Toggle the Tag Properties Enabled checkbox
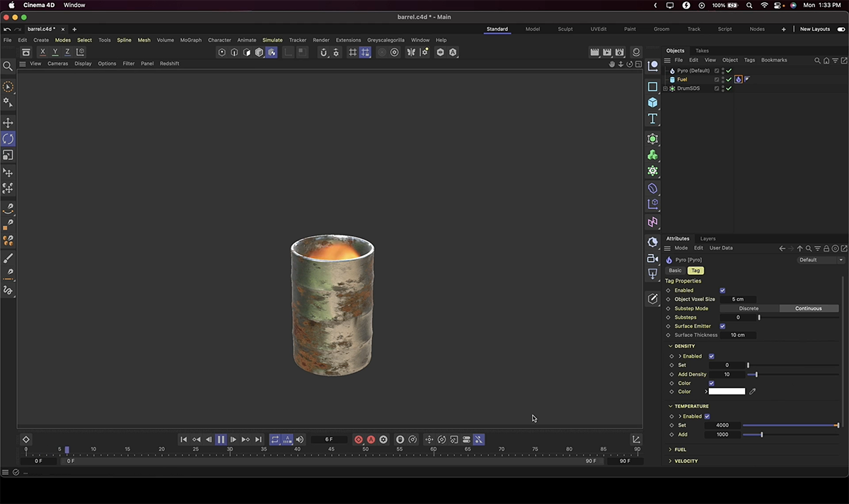The width and height of the screenshot is (849, 504). (722, 291)
